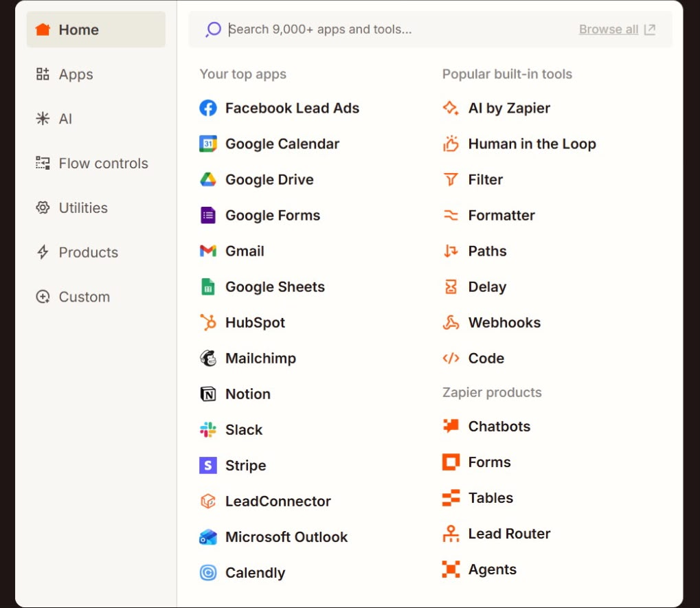Screen dimensions: 700x608
Task: Select the Delay tool label
Action: click(x=487, y=286)
